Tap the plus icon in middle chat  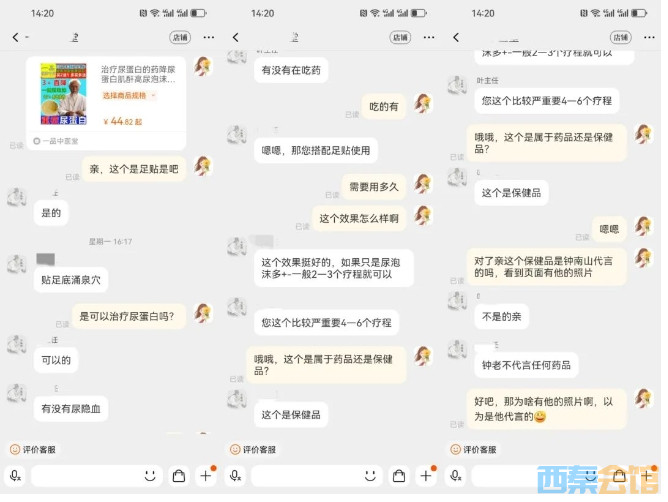426,476
